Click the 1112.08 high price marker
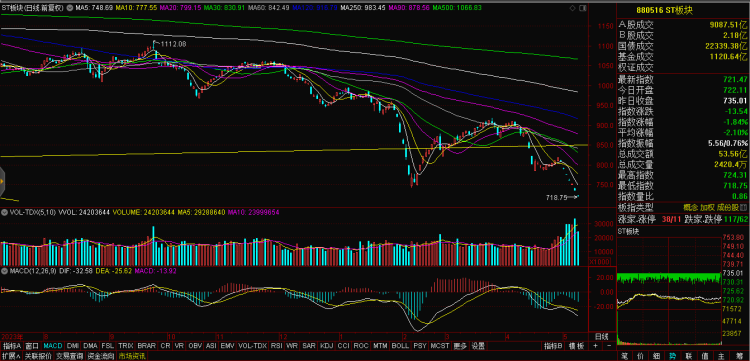Image resolution: width=750 pixels, height=361 pixels. pos(173,44)
